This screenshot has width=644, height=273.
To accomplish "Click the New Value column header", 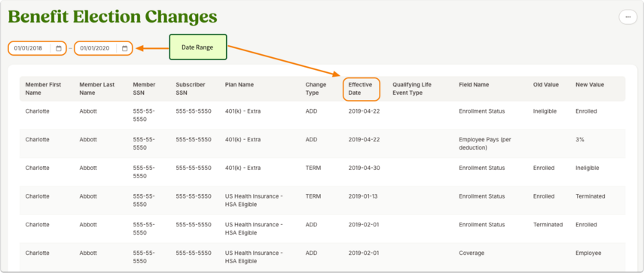I will tap(590, 85).
